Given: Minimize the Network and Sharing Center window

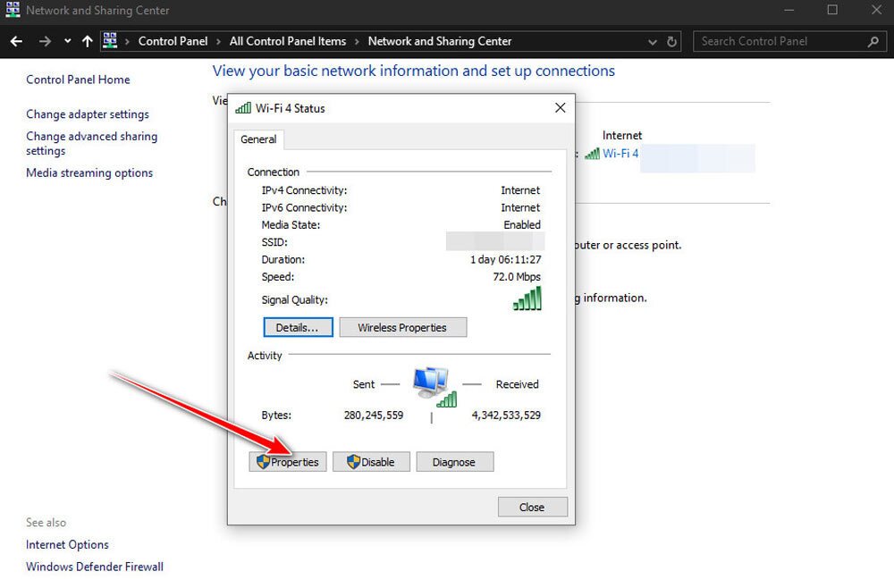Looking at the screenshot, I should click(789, 10).
